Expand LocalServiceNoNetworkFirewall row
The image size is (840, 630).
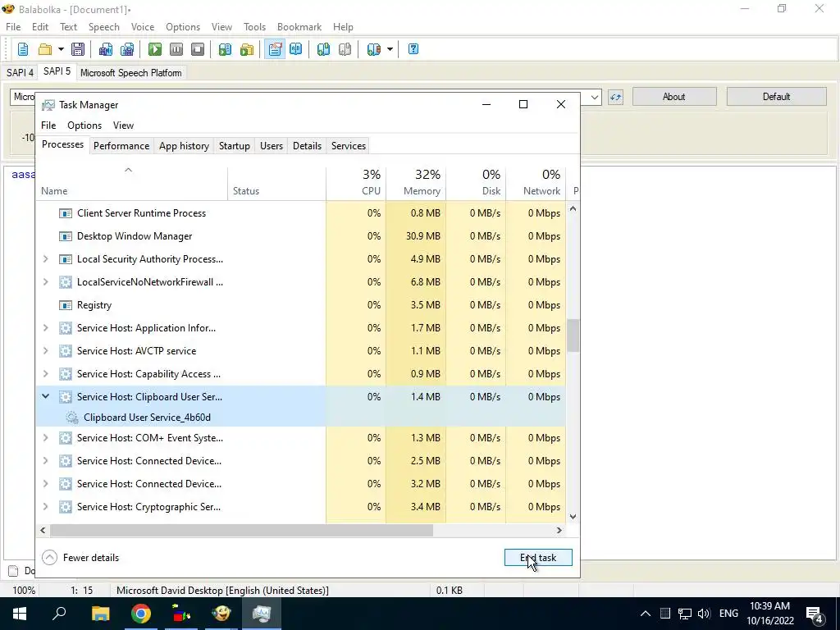[x=46, y=282]
